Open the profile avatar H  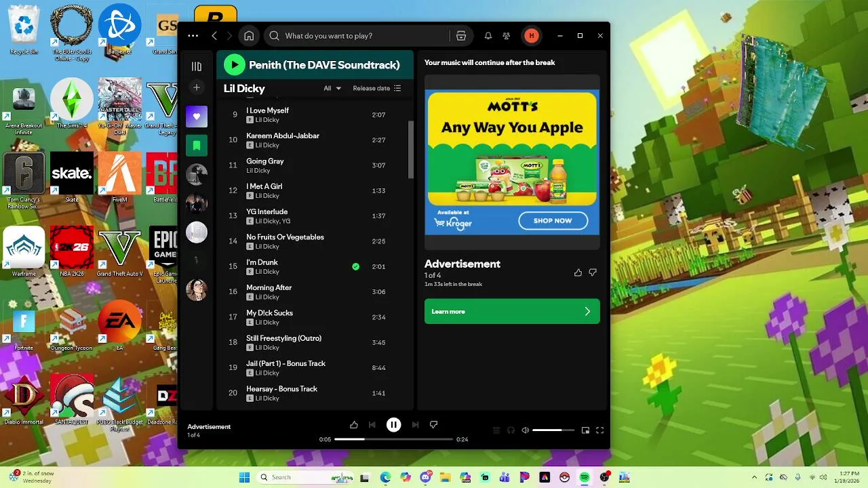tap(532, 36)
